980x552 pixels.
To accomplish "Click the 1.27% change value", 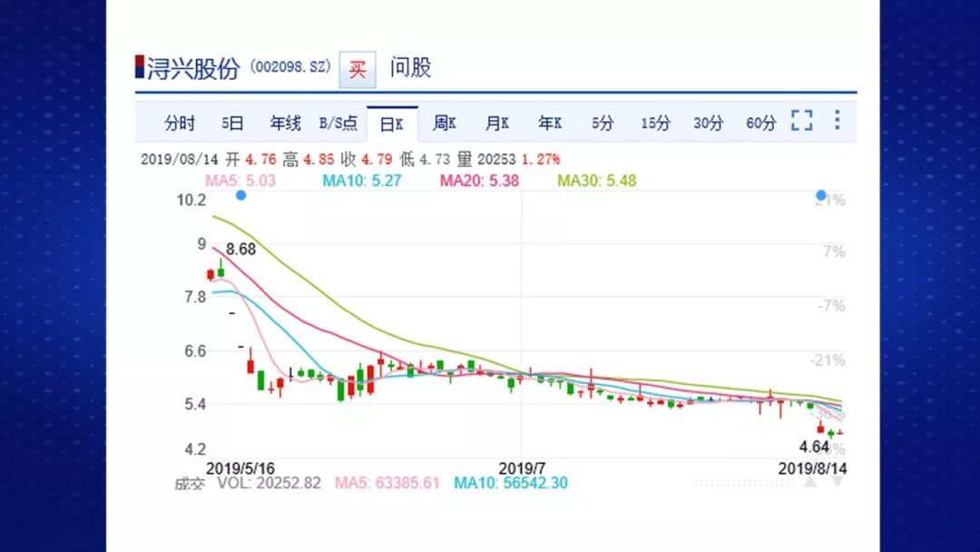I will tap(541, 160).
